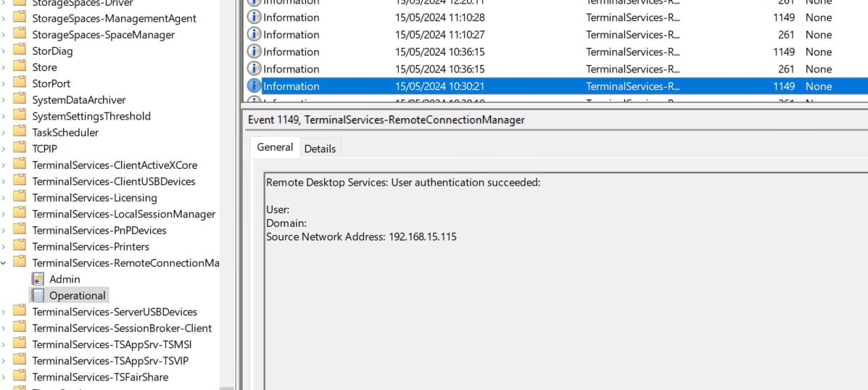Click the TCPIP folder icon
This screenshot has width=868, height=390.
click(x=20, y=149)
